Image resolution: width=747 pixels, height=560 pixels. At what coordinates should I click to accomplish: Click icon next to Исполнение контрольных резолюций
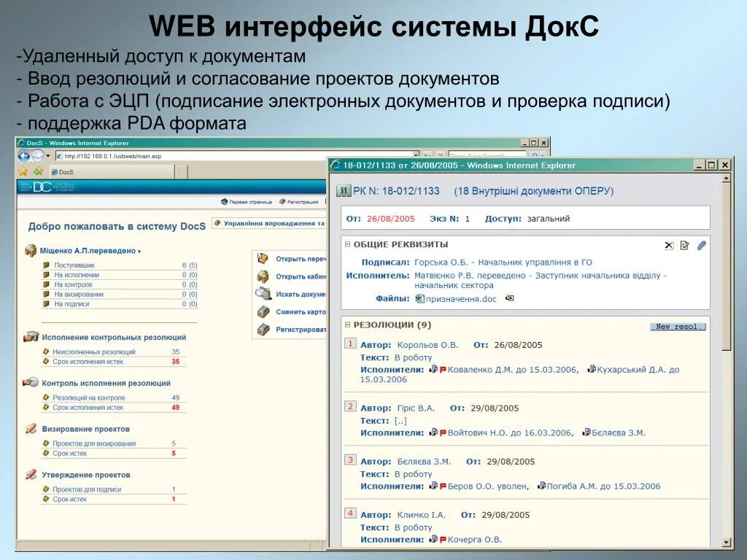[31, 337]
